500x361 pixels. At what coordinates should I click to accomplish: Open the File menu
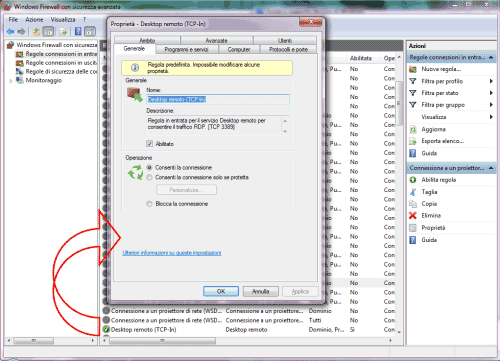coord(13,20)
